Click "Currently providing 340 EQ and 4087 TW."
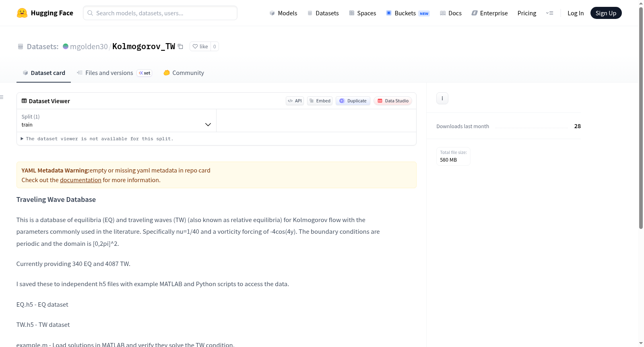 coord(73,264)
